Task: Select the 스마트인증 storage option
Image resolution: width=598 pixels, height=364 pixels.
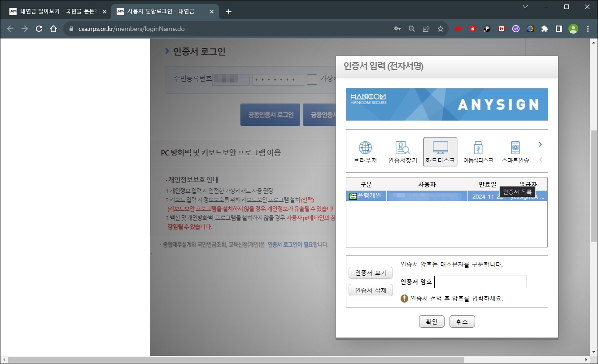Action: [515, 152]
